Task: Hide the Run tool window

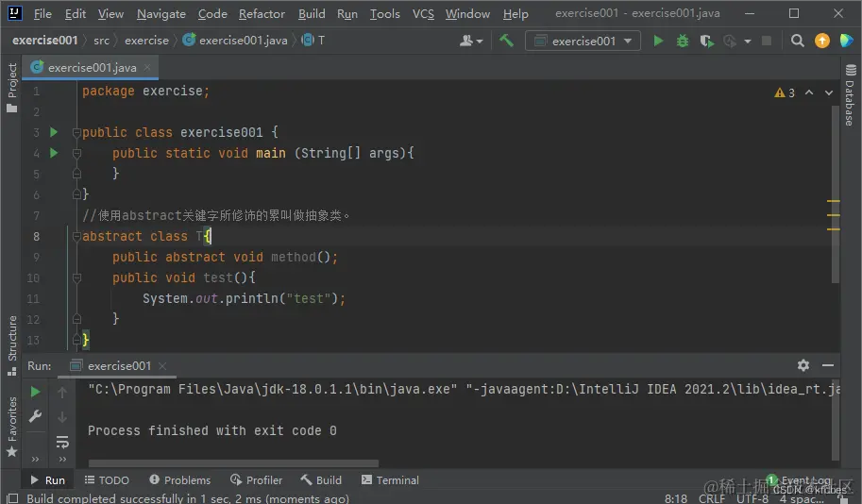Action: (828, 365)
